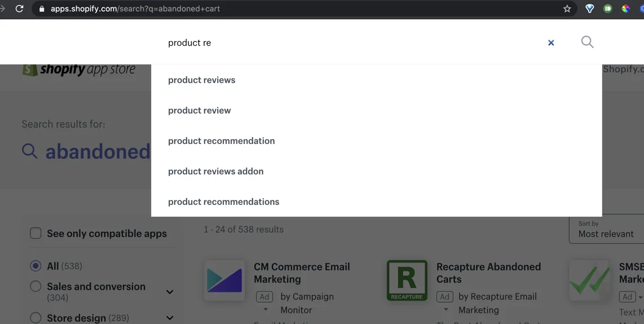This screenshot has height=324, width=644.
Task: Check the See only compatible apps box
Action: 36,233
